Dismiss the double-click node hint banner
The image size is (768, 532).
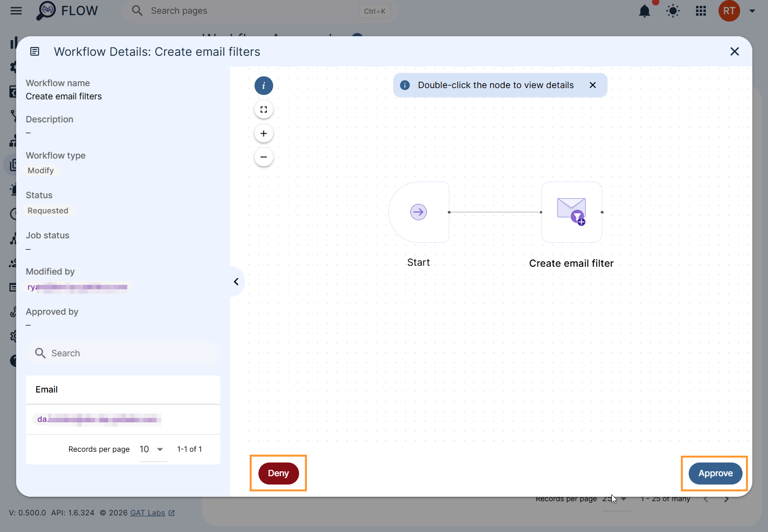pyautogui.click(x=593, y=85)
